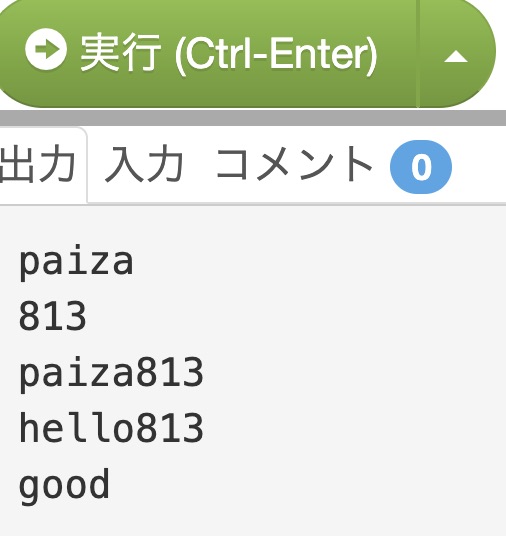Viewport: 506px width, 536px height.
Task: Run code with 実行 (Ctrl-Enter) button
Action: pyautogui.click(x=208, y=53)
